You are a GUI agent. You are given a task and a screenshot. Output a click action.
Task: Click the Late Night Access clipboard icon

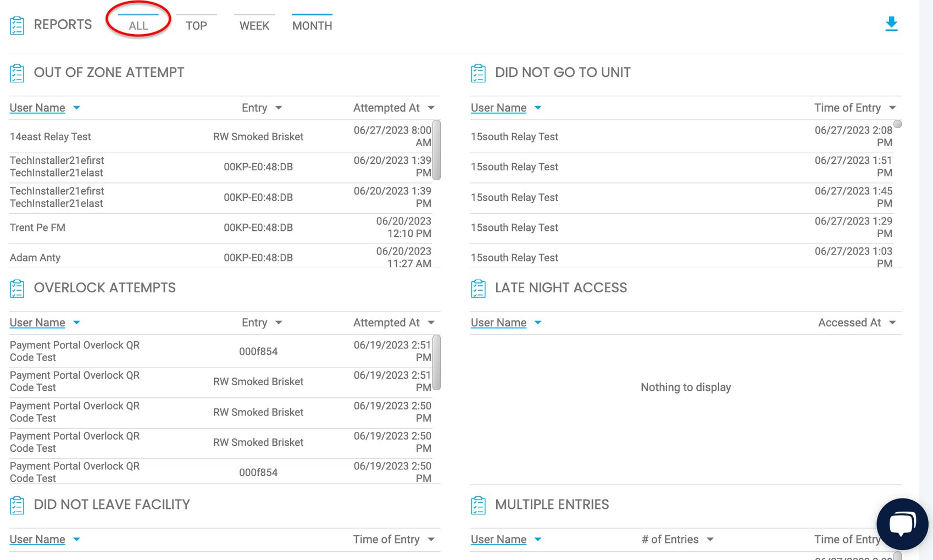pyautogui.click(x=478, y=287)
